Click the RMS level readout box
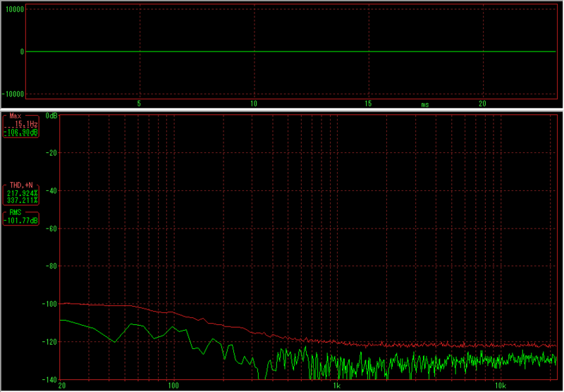The image size is (564, 392). tap(21, 217)
